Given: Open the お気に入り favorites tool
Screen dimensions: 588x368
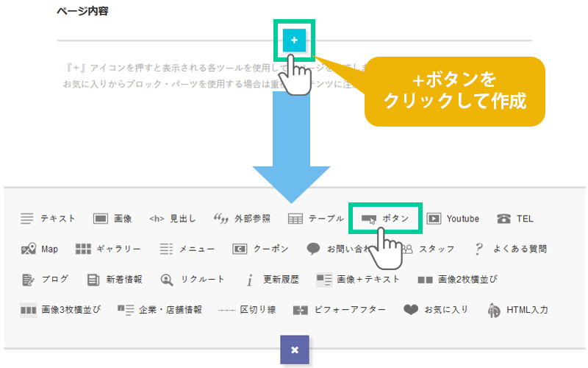Looking at the screenshot, I should point(436,310).
